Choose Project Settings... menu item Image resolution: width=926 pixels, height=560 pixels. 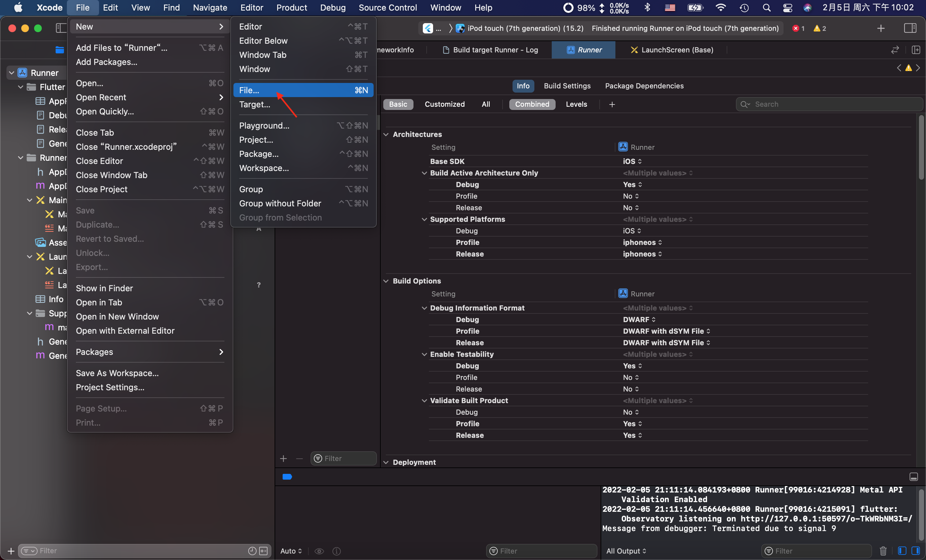150,387
